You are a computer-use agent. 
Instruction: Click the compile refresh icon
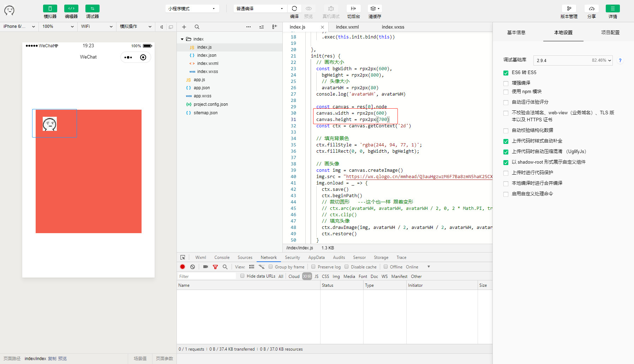294,8
